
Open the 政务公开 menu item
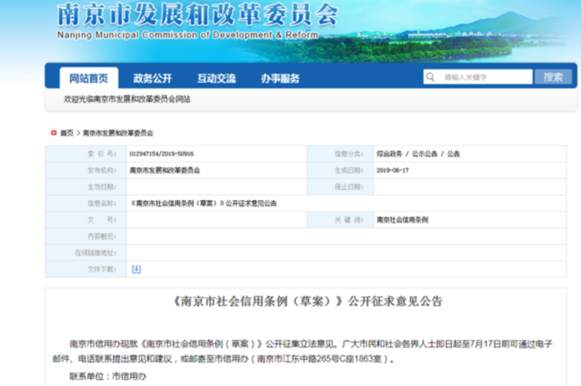pyautogui.click(x=153, y=78)
